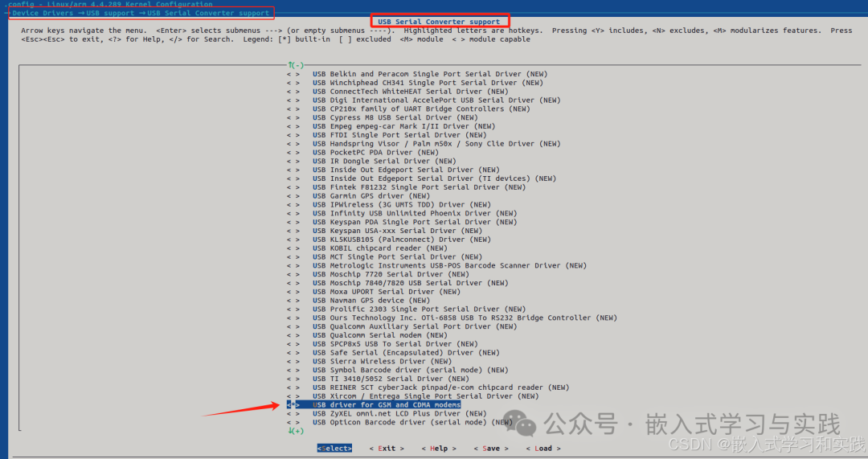
Task: Click the Save button
Action: point(490,449)
